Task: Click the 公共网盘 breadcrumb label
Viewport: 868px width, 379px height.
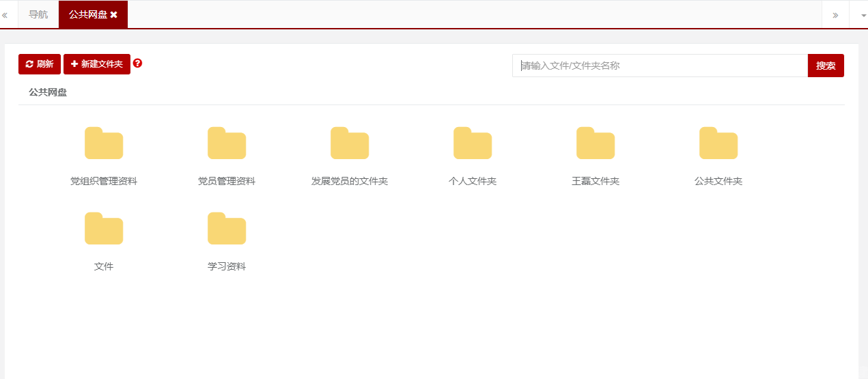Action: (48, 92)
